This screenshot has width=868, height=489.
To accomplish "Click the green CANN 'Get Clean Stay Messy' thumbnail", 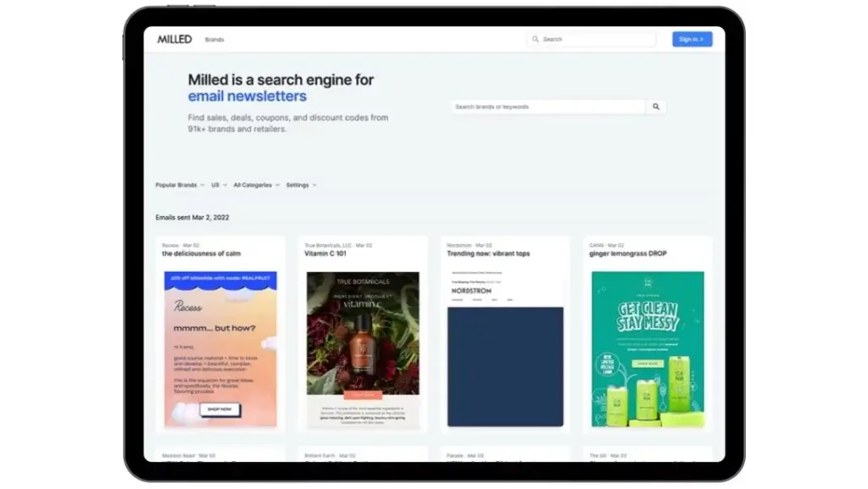I will (648, 347).
